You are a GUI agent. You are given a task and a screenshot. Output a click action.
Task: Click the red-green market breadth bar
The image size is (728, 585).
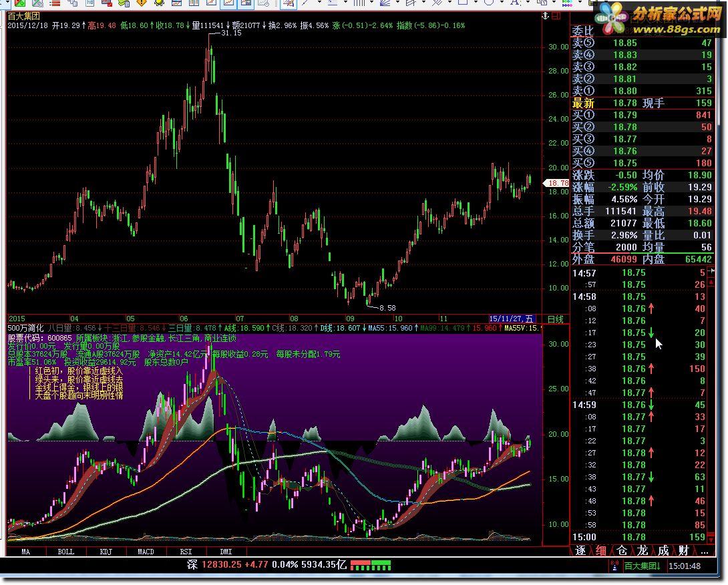(x=371, y=565)
